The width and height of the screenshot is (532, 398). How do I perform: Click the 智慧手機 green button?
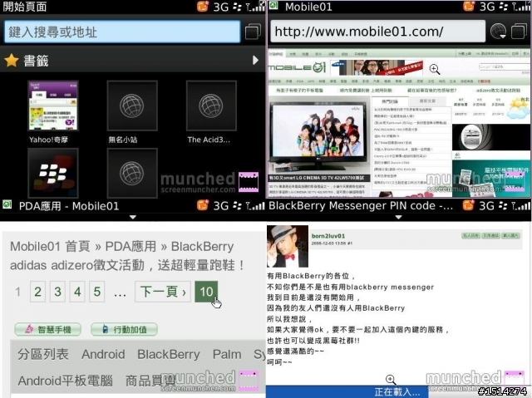48,329
